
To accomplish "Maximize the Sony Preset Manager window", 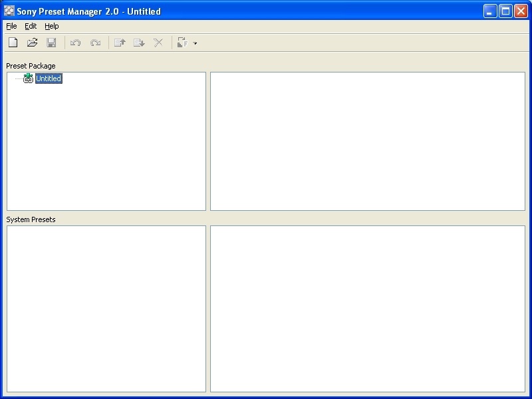I will [x=505, y=11].
